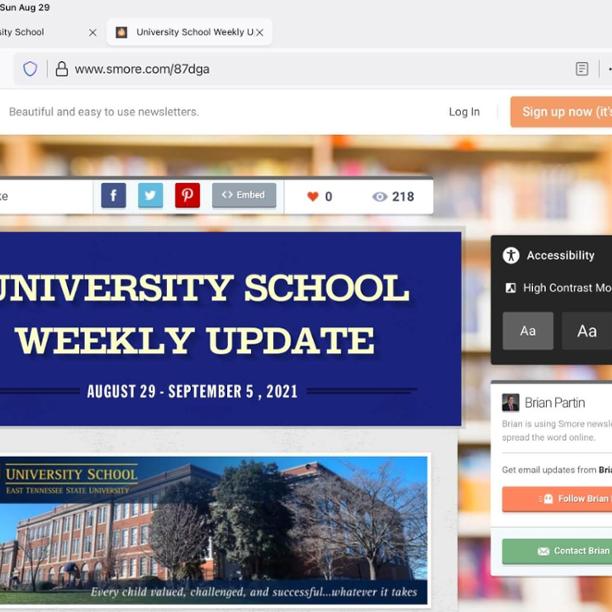This screenshot has width=612, height=612.
Task: Click the Embed button
Action: pos(244,195)
